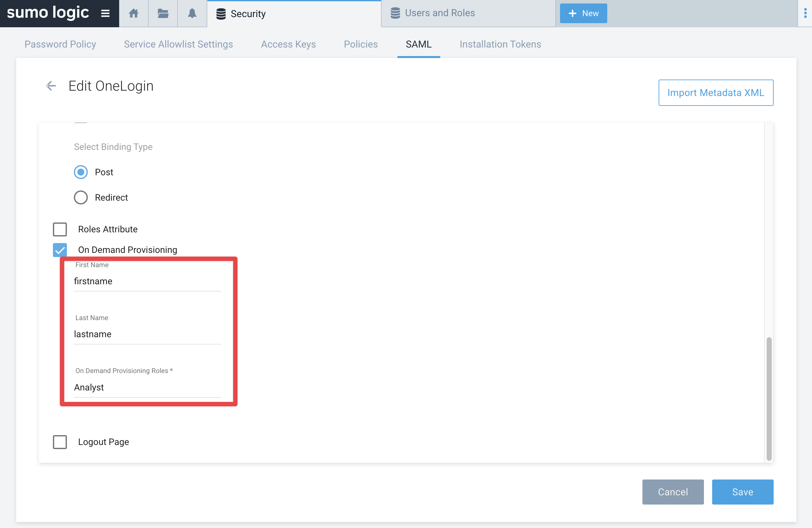Image resolution: width=812 pixels, height=528 pixels.
Task: Select the Post binding type
Action: point(81,172)
